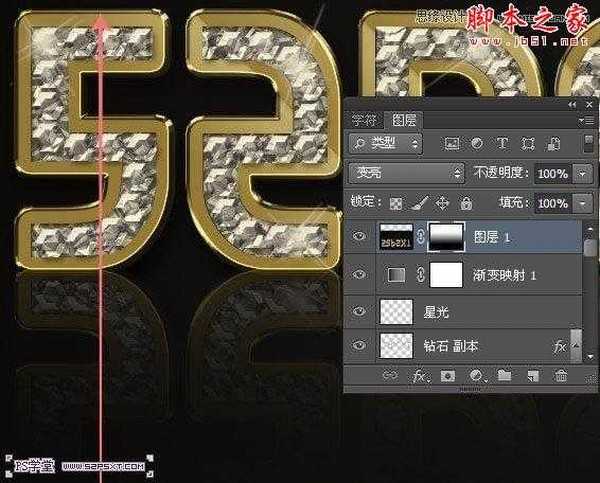Add layer style fx button at bottom
The width and height of the screenshot is (600, 483).
[x=419, y=377]
